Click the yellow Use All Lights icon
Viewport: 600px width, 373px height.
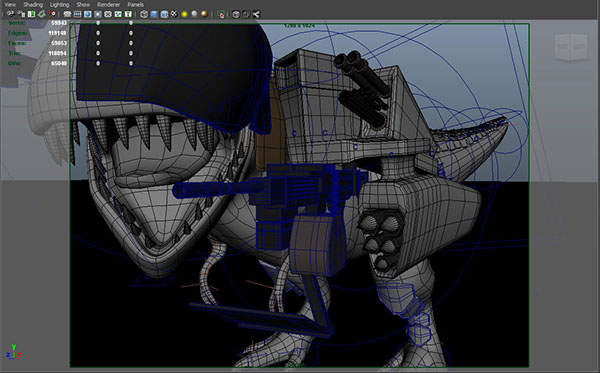[184, 14]
